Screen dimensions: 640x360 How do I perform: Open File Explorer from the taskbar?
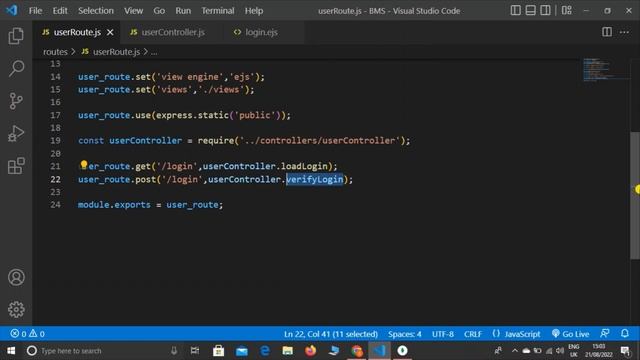pyautogui.click(x=288, y=351)
